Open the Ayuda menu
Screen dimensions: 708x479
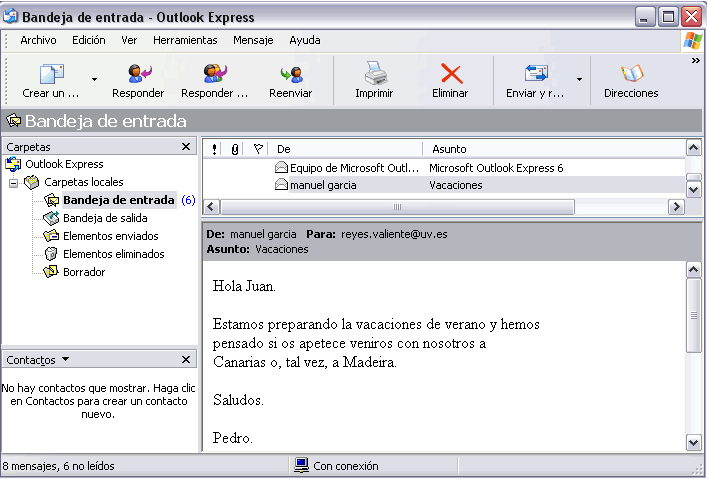305,40
